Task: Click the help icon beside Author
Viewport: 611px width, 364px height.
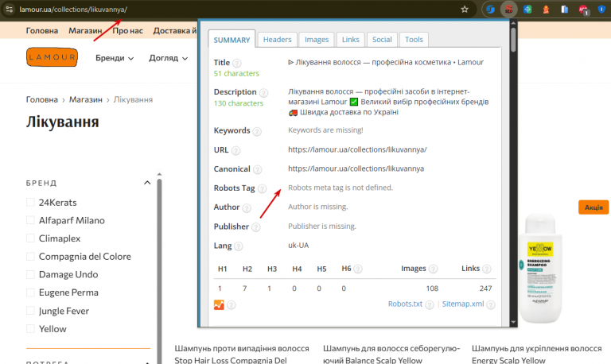Action: 247,208
